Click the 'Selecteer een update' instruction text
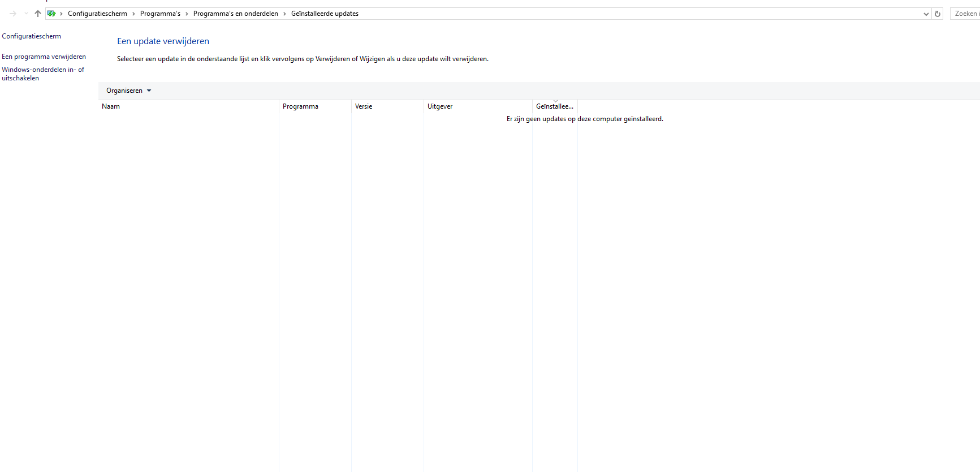Image resolution: width=980 pixels, height=472 pixels. click(x=303, y=59)
